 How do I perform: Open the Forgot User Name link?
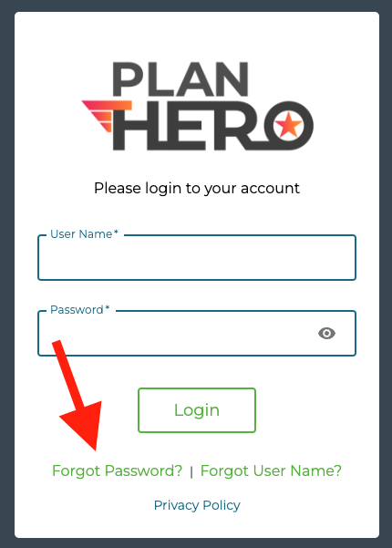(x=271, y=470)
